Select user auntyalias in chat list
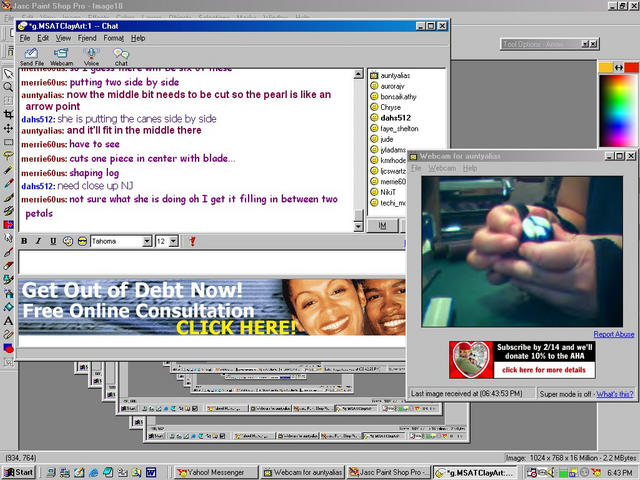The width and height of the screenshot is (640, 480). click(x=395, y=76)
